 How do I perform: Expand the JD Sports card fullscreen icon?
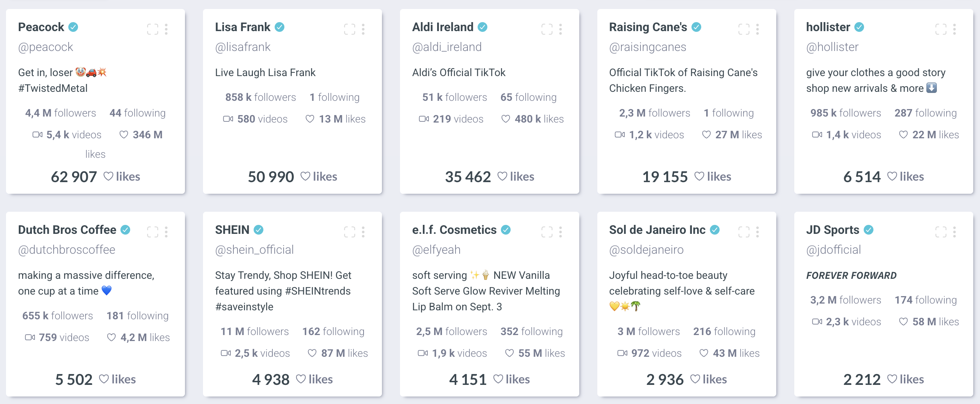coord(941,232)
